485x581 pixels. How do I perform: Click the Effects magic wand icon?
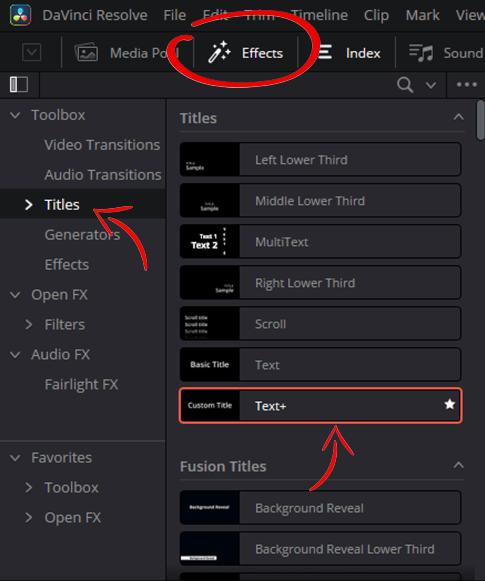219,52
